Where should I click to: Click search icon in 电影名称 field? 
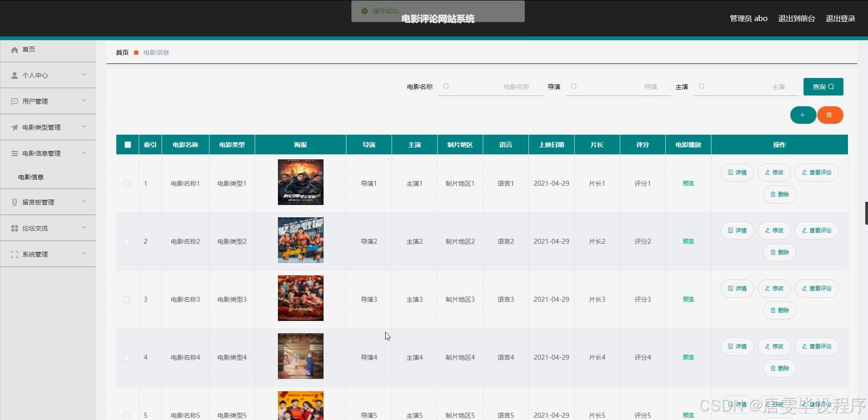(446, 86)
